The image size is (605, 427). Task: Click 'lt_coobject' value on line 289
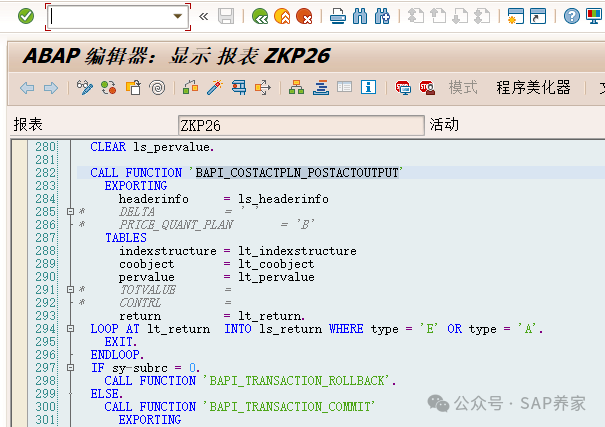[276, 264]
